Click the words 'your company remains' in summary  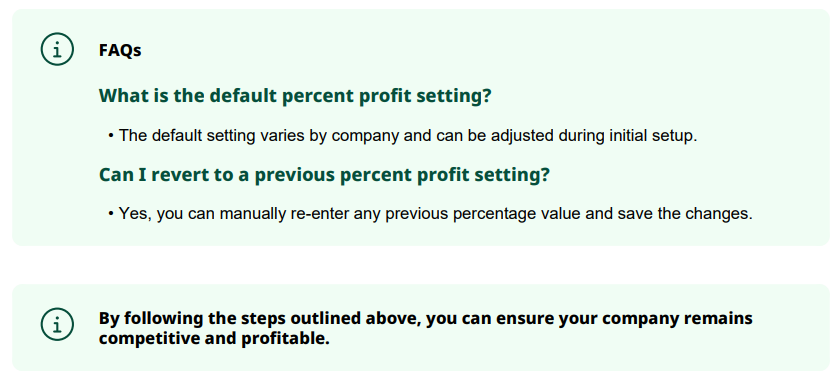[x=655, y=318]
